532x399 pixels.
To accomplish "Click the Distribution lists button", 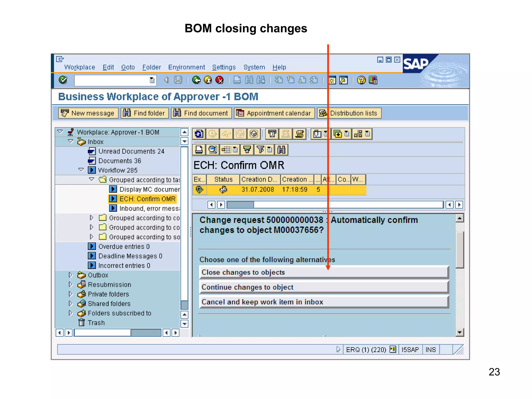I will click(x=349, y=113).
